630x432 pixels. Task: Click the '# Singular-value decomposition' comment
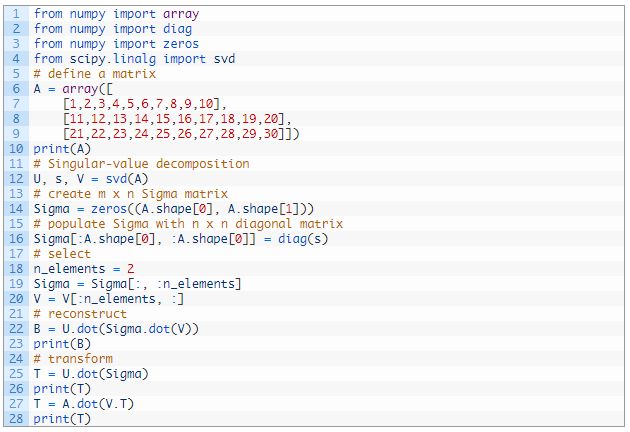(141, 164)
